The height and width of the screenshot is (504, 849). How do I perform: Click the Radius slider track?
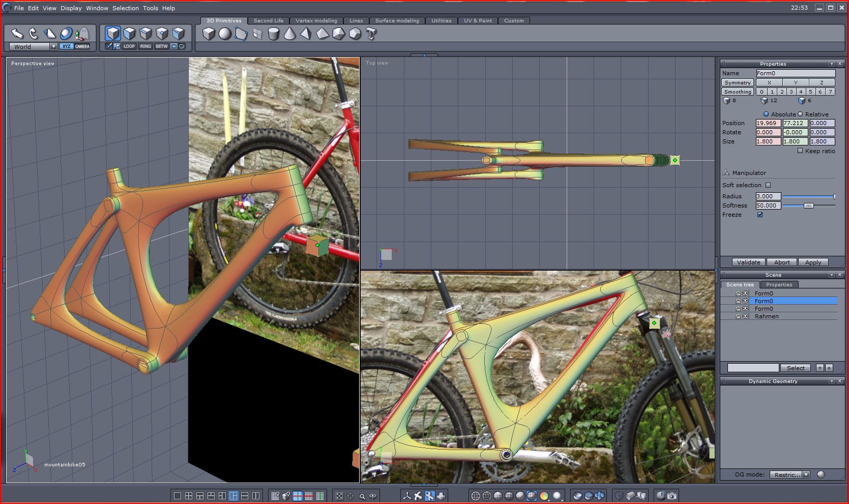click(x=809, y=196)
